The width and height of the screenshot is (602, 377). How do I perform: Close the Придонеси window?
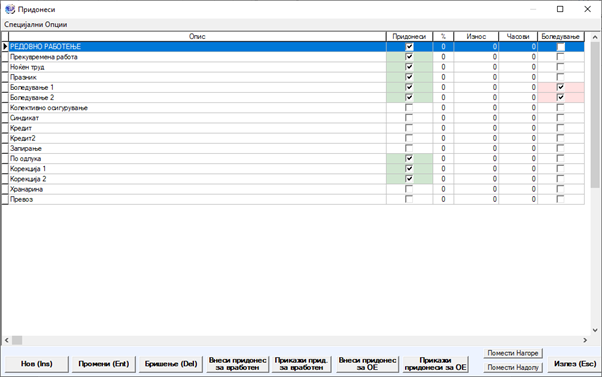(x=587, y=9)
